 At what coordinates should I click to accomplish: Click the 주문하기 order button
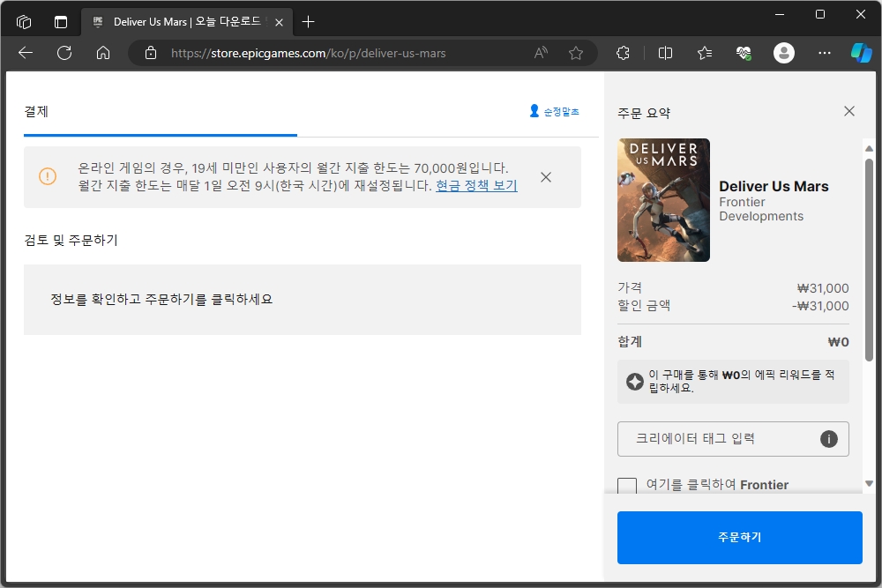(x=740, y=538)
